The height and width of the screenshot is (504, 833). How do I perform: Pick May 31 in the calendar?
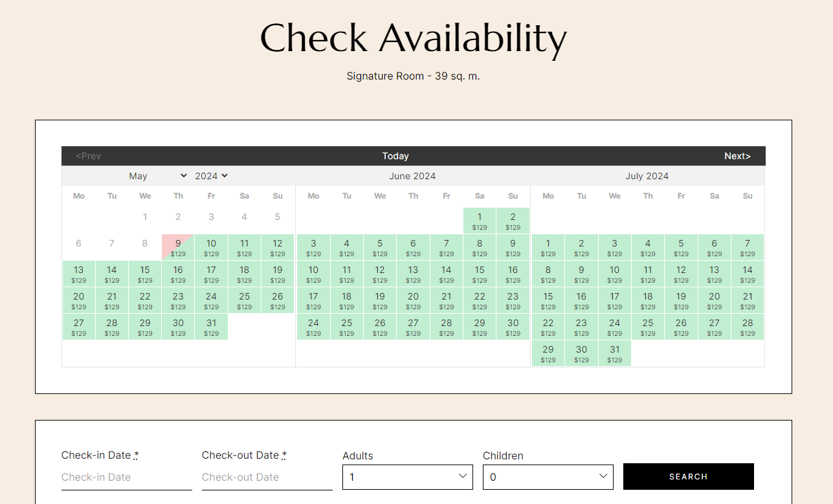coord(211,327)
